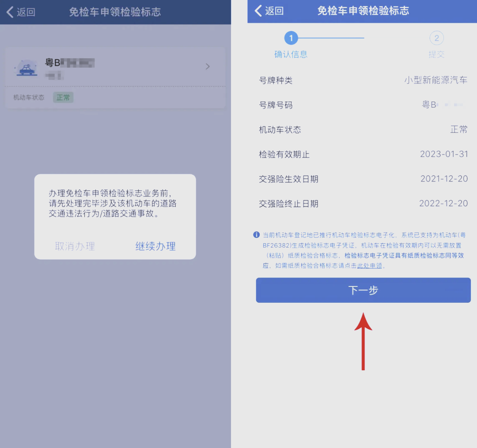Click the 机动车状态 label on left card
This screenshot has height=448, width=477.
29,97
